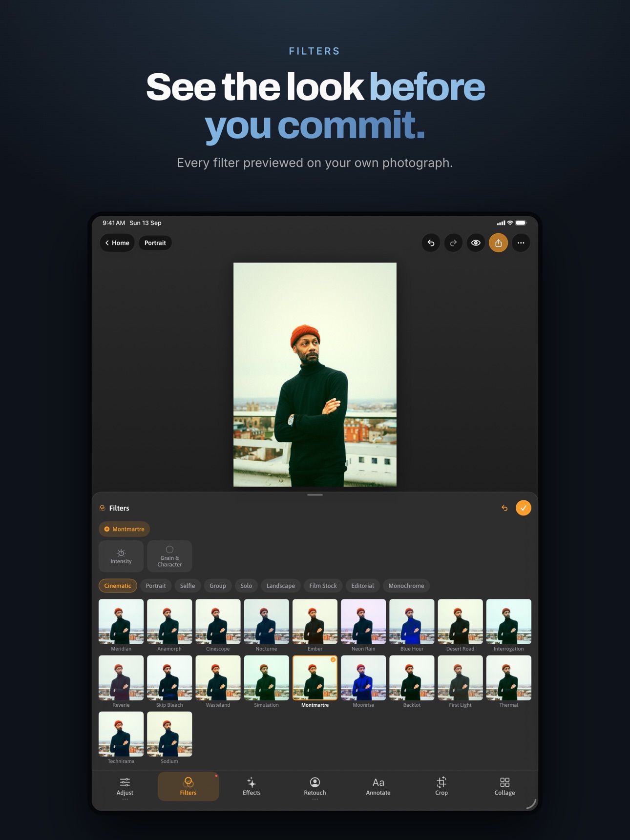Image resolution: width=630 pixels, height=840 pixels.
Task: Open the orange share button
Action: [x=498, y=243]
